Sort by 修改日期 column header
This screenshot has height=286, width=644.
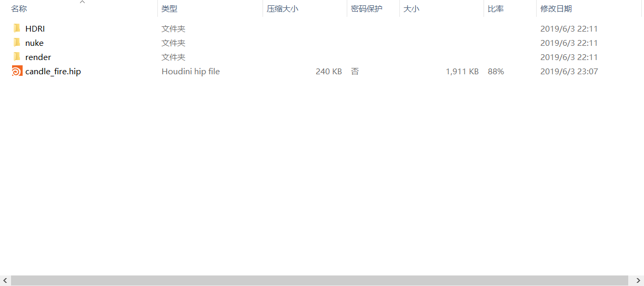coord(556,9)
